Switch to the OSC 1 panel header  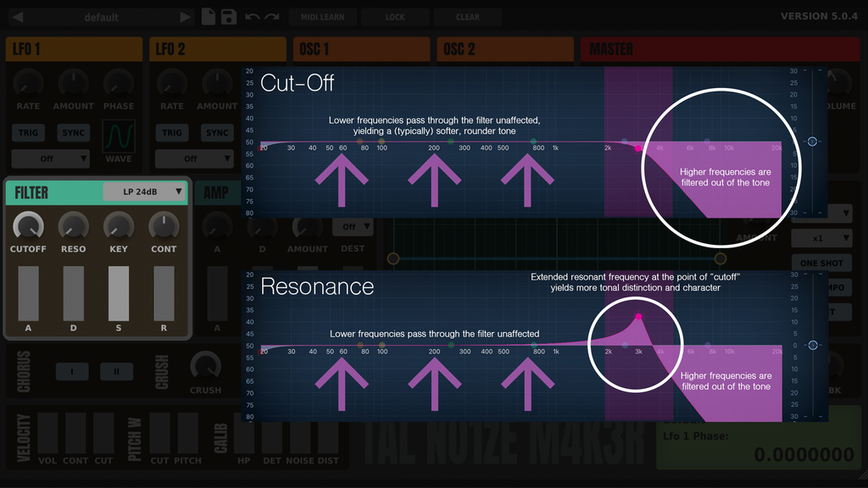tap(361, 49)
